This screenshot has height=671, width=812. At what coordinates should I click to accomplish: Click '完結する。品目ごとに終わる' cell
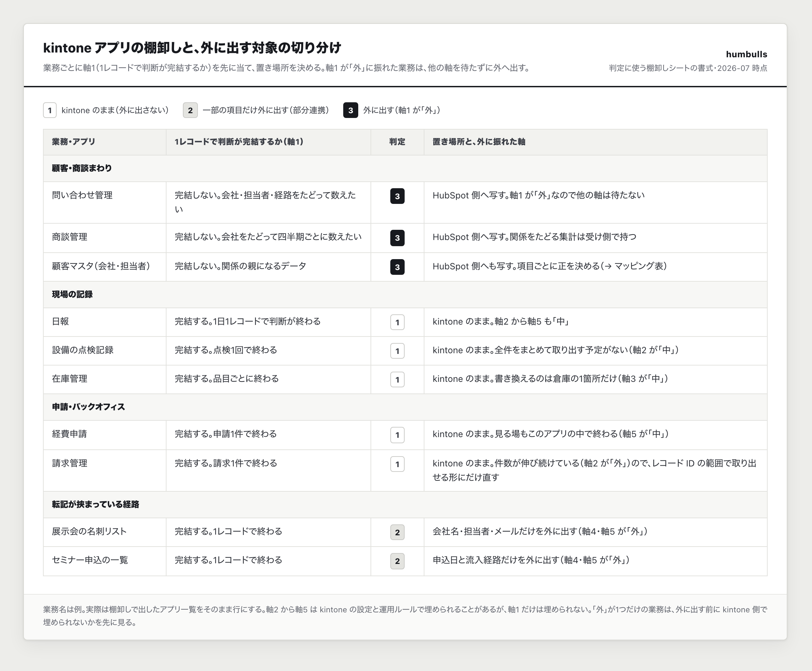click(269, 379)
